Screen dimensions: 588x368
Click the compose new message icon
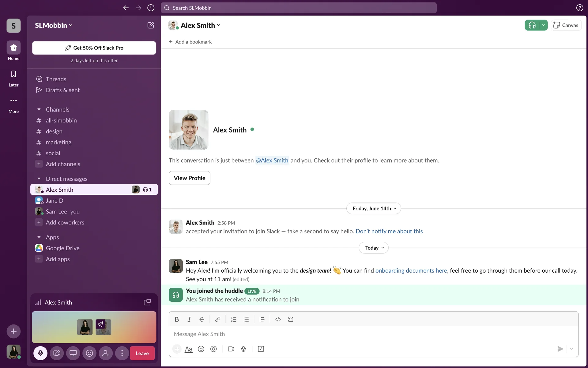(151, 25)
